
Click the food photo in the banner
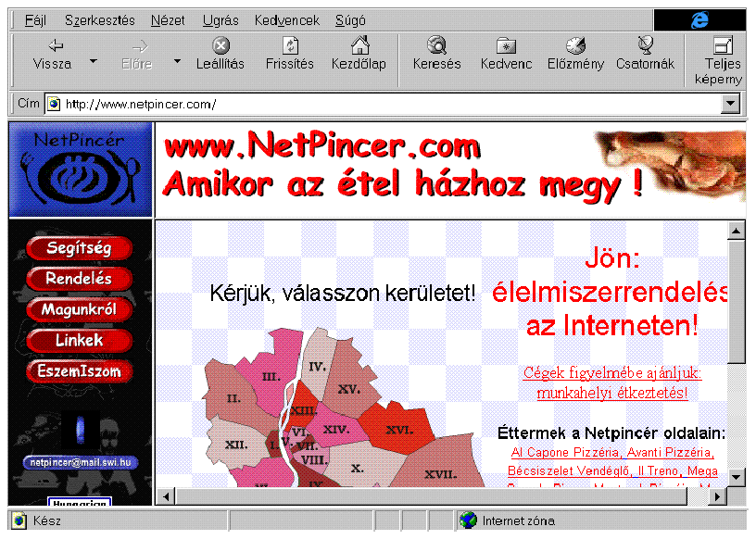pyautogui.click(x=670, y=164)
